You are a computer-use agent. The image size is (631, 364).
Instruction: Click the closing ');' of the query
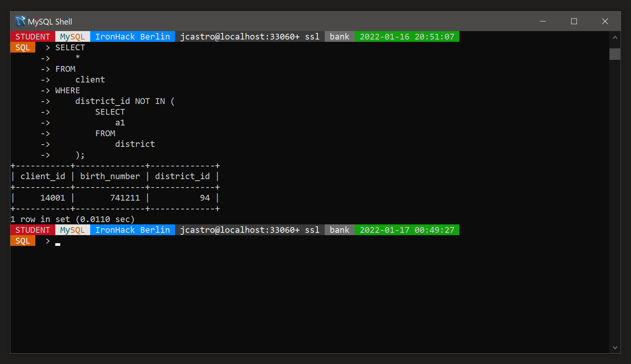[80, 155]
